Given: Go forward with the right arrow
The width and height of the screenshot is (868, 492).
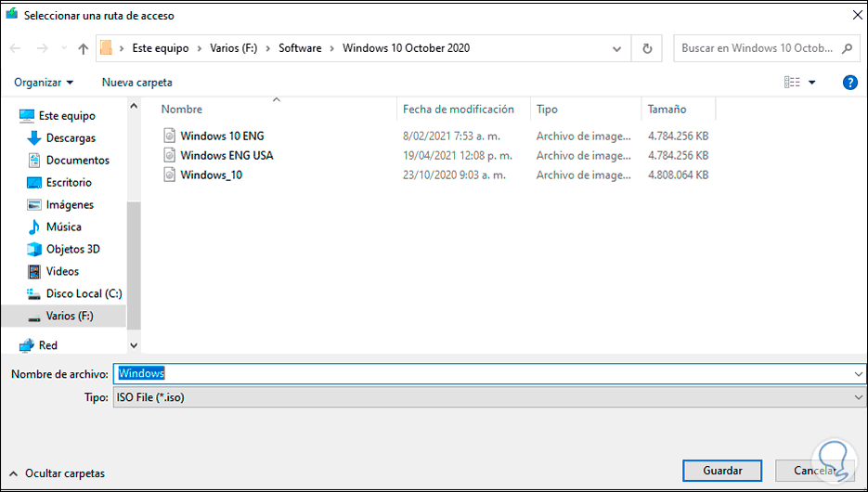Looking at the screenshot, I should (x=42, y=48).
